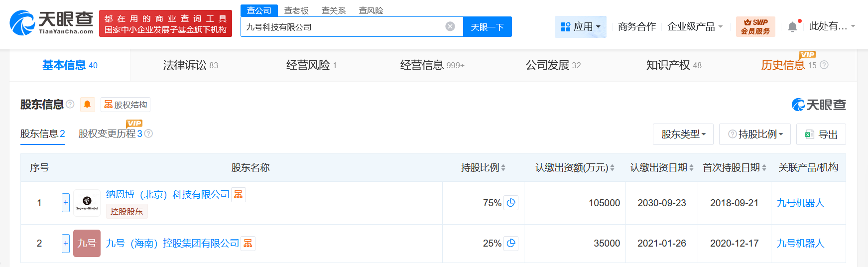Expand row 1 shareholder details

pyautogui.click(x=66, y=203)
